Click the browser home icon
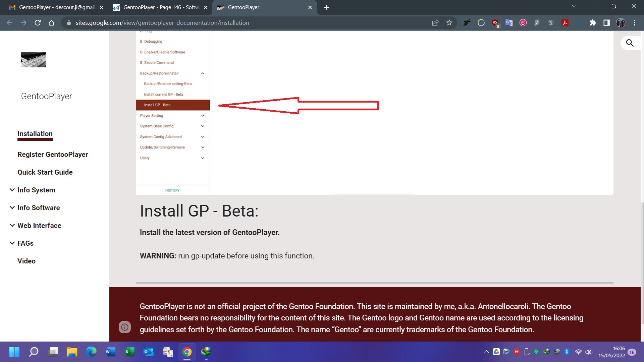 point(51,23)
